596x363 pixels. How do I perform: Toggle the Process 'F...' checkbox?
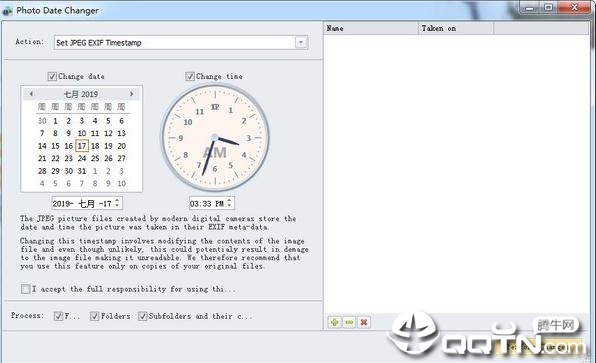coord(58,316)
